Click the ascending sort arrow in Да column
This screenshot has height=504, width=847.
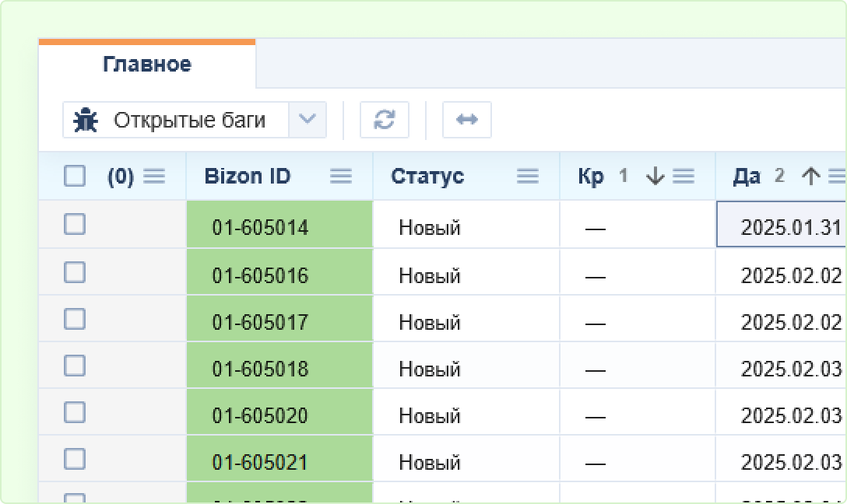click(811, 177)
